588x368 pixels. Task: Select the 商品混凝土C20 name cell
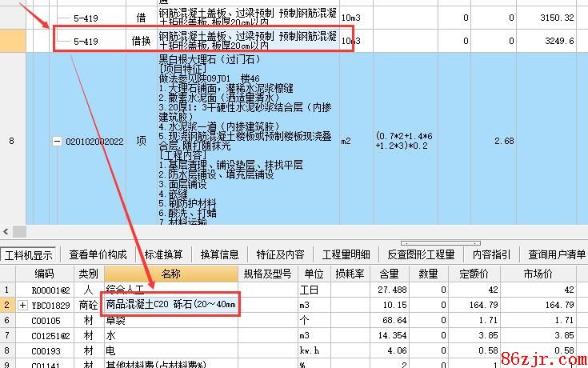[x=171, y=305]
